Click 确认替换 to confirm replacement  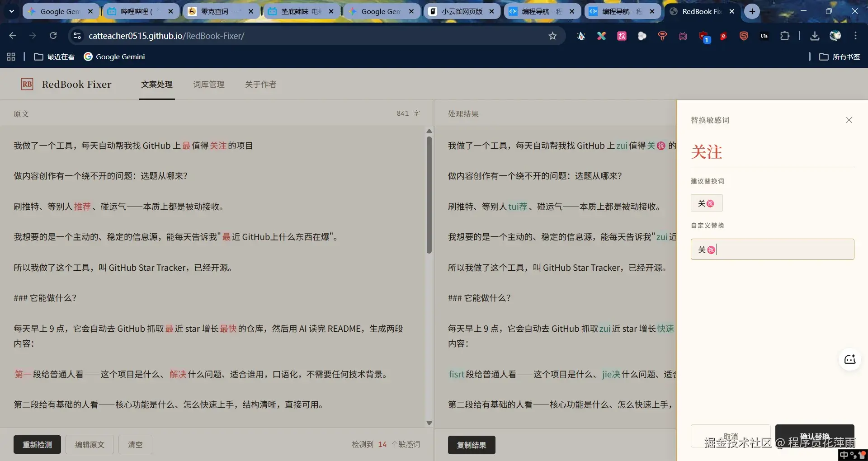pyautogui.click(x=815, y=436)
